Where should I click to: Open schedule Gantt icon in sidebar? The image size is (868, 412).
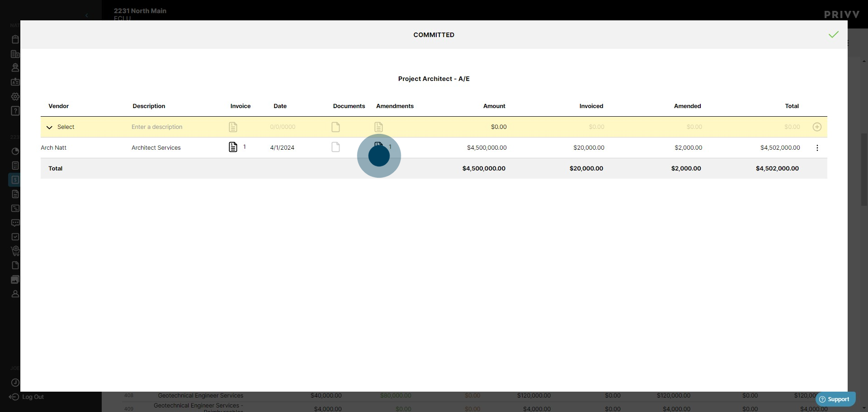15,208
